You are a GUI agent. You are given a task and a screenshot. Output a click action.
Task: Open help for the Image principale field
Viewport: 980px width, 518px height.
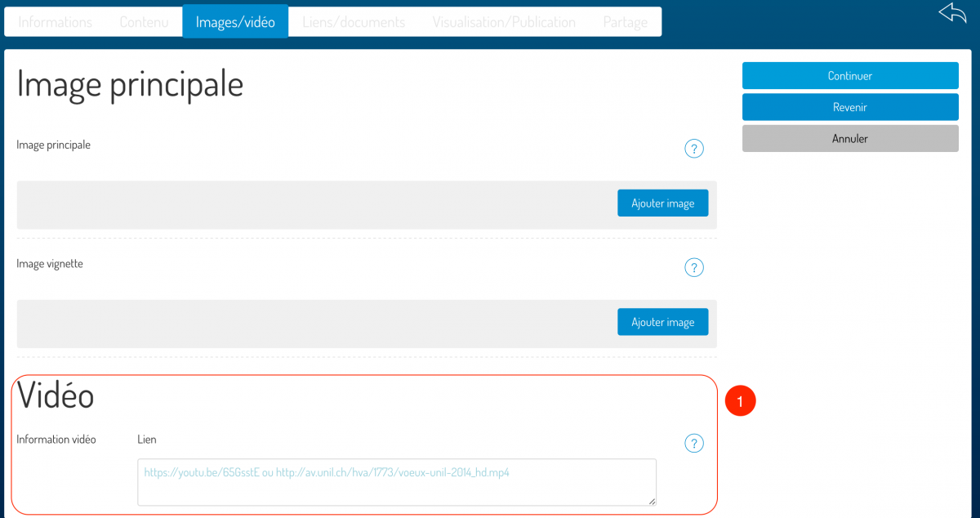693,149
